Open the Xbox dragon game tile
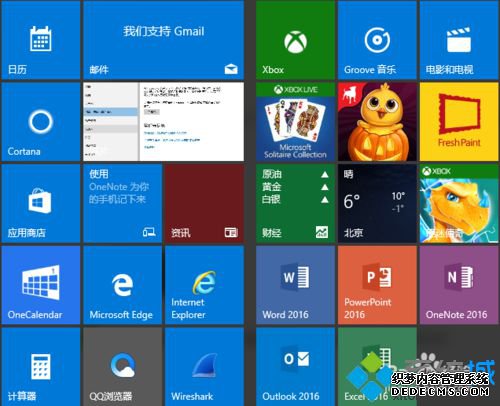The image size is (500, 406). 459,203
